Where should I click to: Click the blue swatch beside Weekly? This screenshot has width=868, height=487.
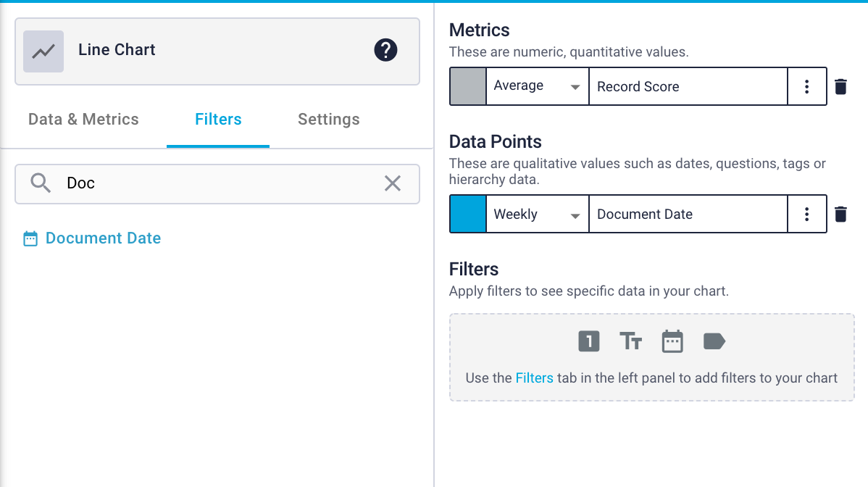pos(467,214)
